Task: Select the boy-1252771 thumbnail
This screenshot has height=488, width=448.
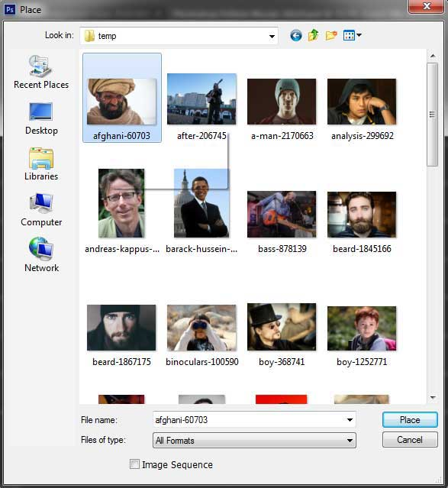Action: click(x=362, y=328)
